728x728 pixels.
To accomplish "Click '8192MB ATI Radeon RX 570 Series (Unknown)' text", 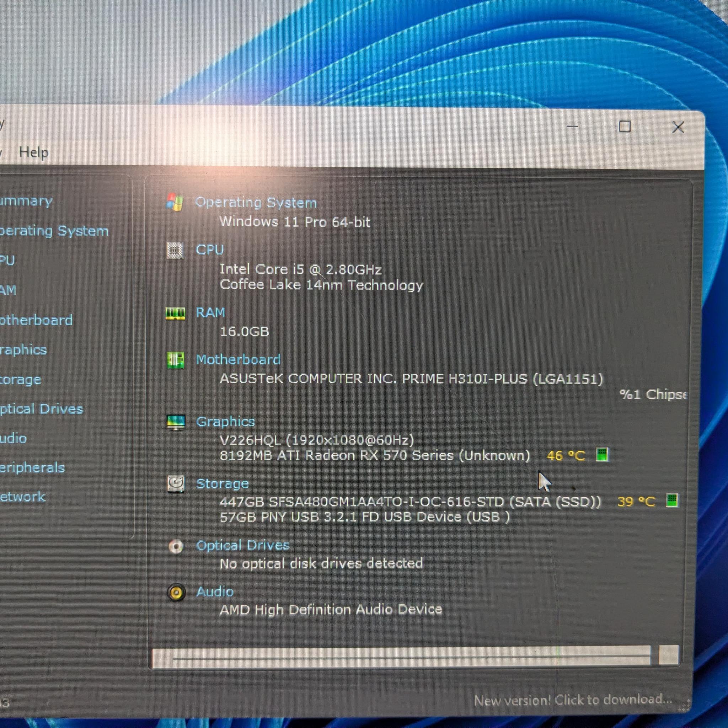I will point(375,456).
